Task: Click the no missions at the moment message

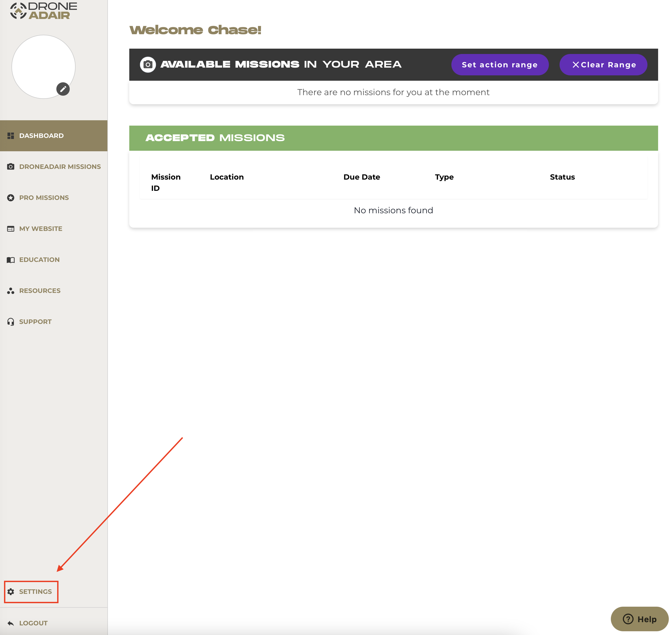Action: point(393,92)
